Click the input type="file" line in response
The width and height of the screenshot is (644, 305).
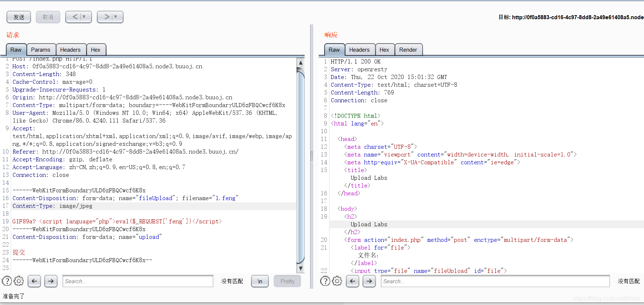pos(428,271)
